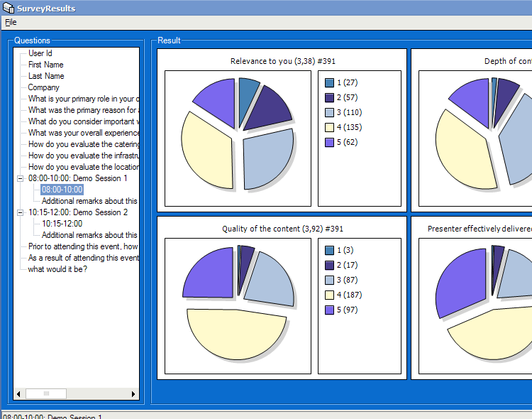Select 'what would it be?' question
Screen dimensions: 532x419
57,269
